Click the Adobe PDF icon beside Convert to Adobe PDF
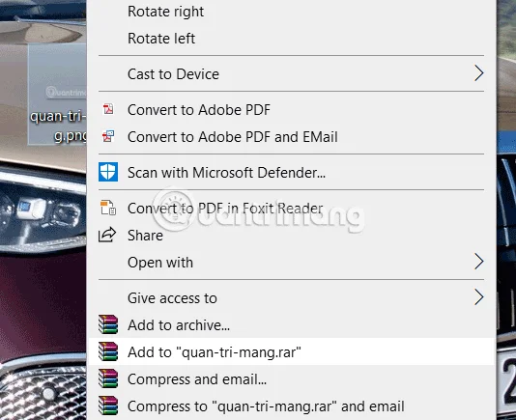The height and width of the screenshot is (420, 516). pos(108,109)
